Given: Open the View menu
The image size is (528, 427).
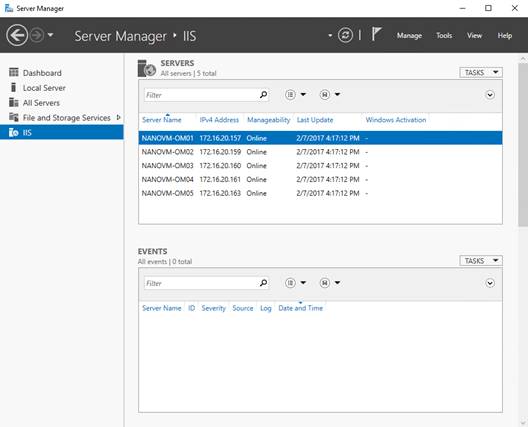Looking at the screenshot, I should pos(474,35).
